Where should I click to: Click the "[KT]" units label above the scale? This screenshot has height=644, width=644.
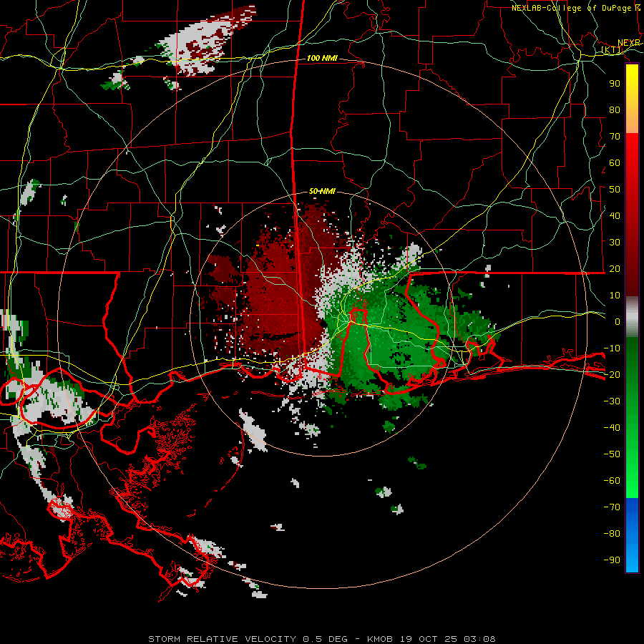pos(612,50)
